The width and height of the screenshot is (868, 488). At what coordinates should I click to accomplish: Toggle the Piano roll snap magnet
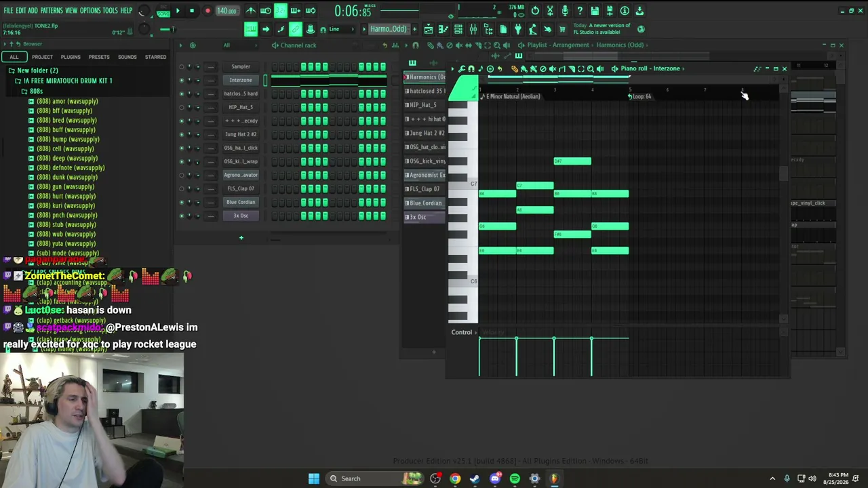point(471,68)
